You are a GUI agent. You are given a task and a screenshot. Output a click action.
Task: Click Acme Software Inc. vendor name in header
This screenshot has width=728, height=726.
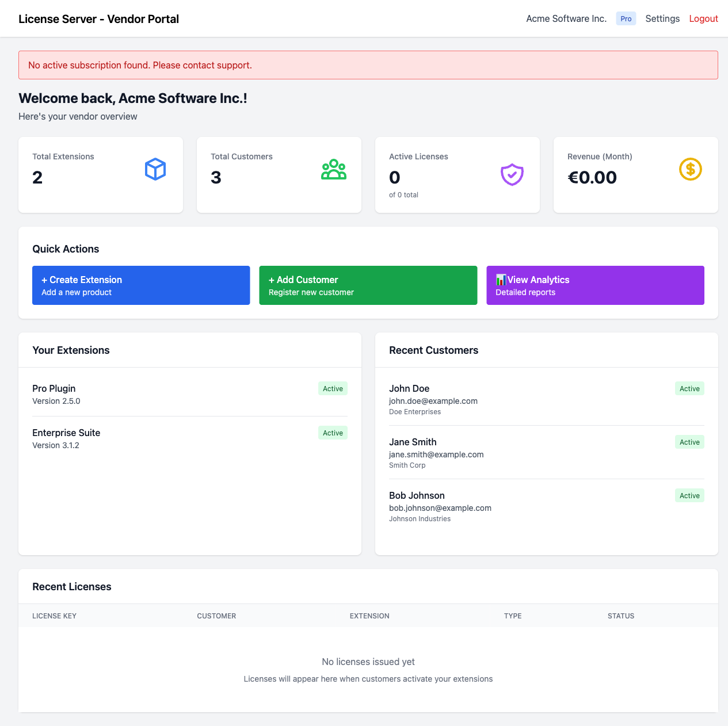click(x=566, y=18)
